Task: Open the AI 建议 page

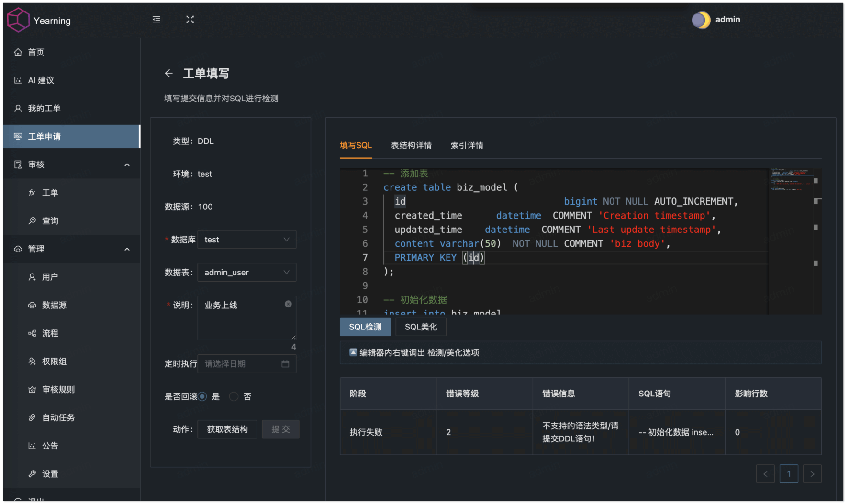Action: click(40, 80)
